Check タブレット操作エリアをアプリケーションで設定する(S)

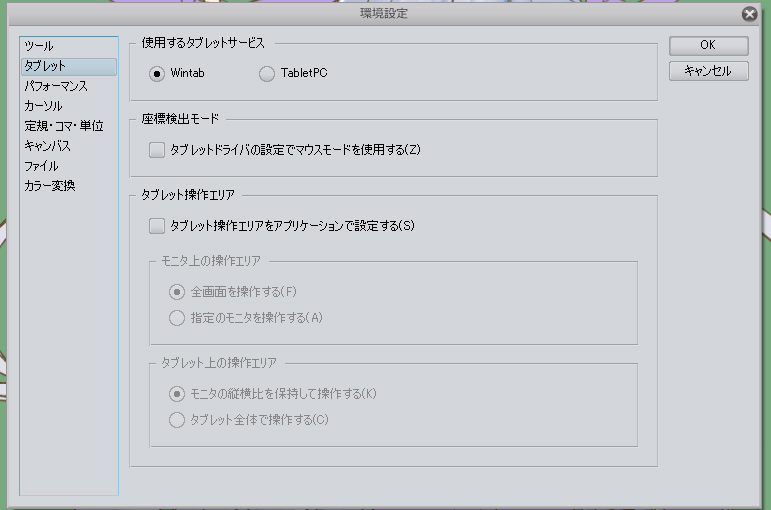[x=157, y=226]
